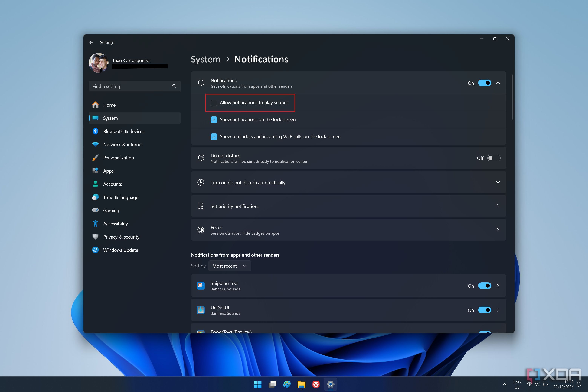The image size is (588, 392).
Task: Expand Turn on do not disturb automatically
Action: (x=498, y=182)
